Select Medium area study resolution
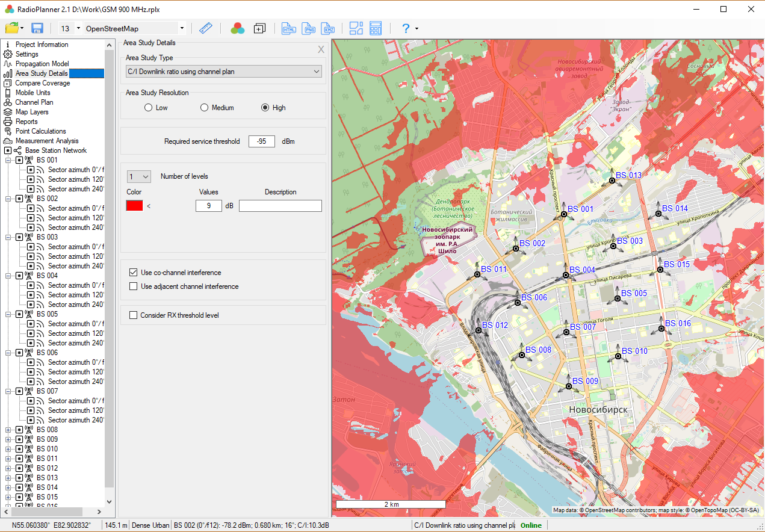 pyautogui.click(x=205, y=108)
